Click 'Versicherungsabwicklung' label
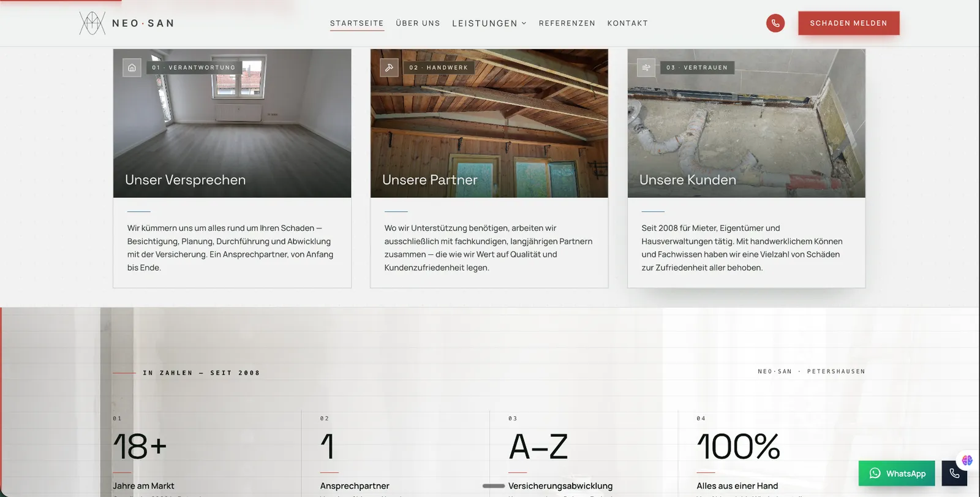980x497 pixels. coord(560,486)
